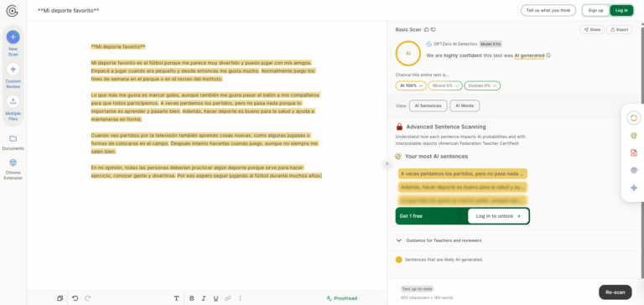Toggle underline formatting
Screen dimensions: 644x305
click(216, 298)
